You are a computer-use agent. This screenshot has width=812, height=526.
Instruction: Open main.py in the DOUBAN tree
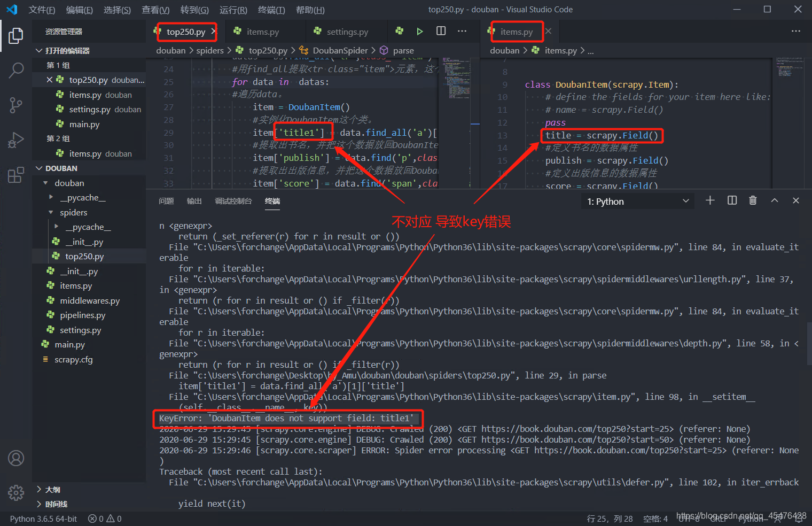(89, 344)
